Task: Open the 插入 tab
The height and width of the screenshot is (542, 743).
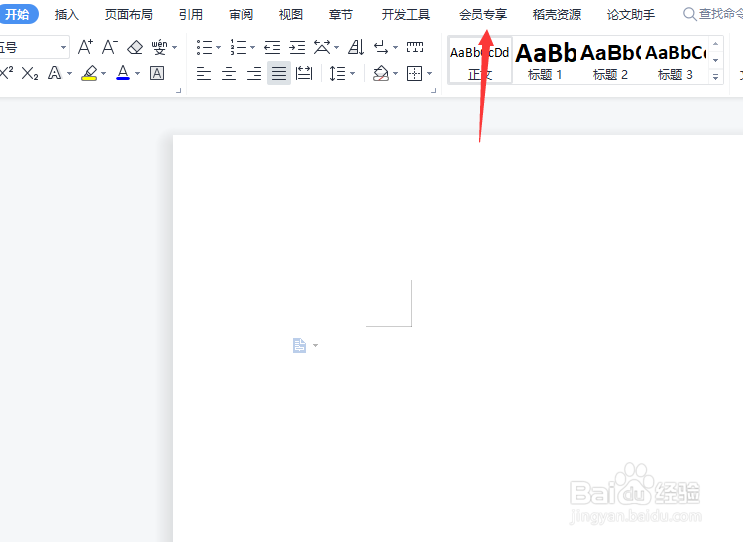Action: click(x=66, y=15)
